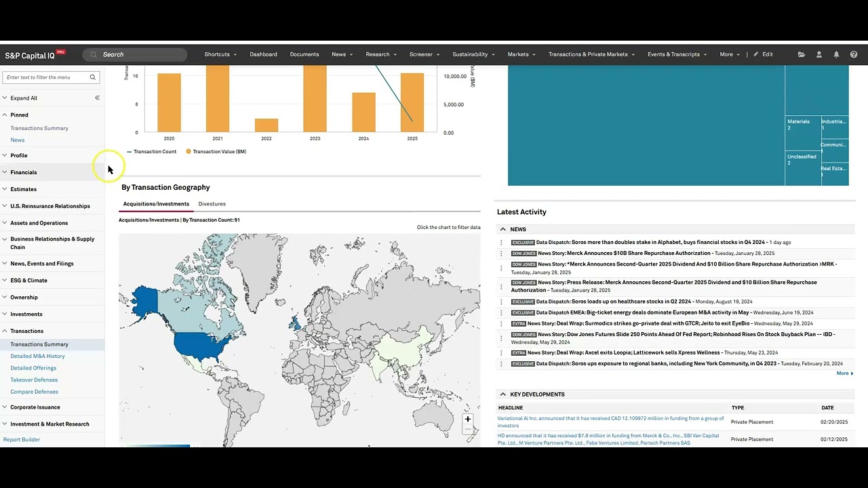The height and width of the screenshot is (488, 868).
Task: Open the Research dropdown in top bar
Action: coord(381,54)
